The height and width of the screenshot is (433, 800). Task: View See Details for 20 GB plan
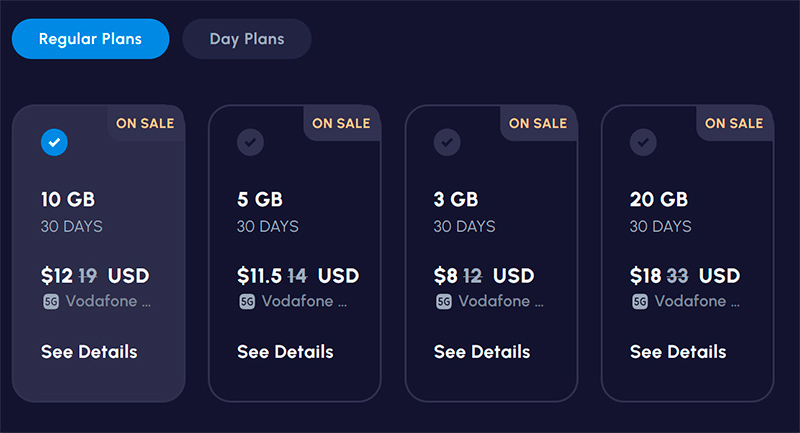pyautogui.click(x=678, y=352)
